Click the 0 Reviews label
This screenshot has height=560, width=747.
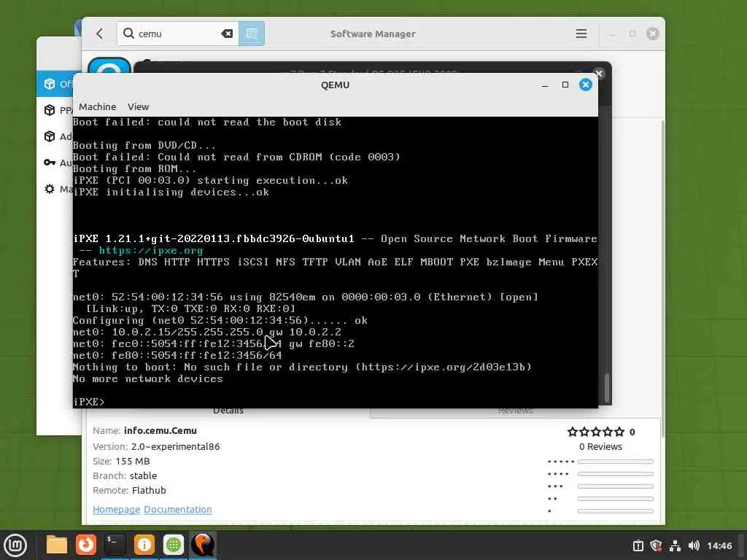click(x=601, y=447)
